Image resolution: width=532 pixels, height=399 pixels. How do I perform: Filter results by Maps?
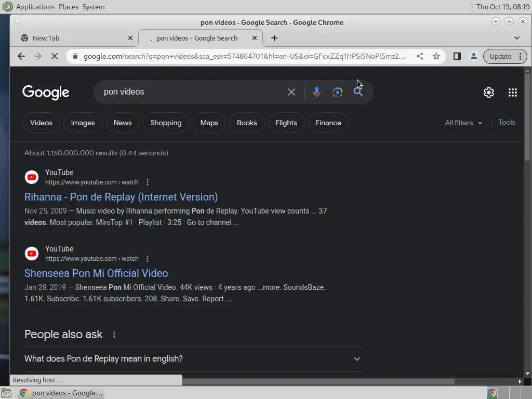click(x=209, y=123)
